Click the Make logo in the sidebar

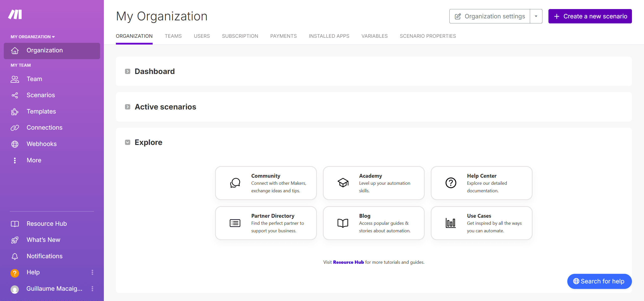(15, 14)
